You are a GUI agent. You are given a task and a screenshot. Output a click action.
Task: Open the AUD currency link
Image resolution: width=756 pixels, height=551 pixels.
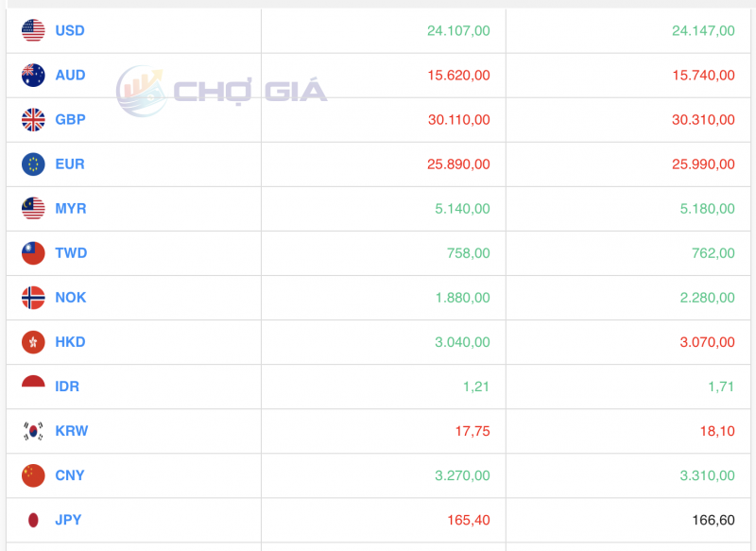(70, 76)
